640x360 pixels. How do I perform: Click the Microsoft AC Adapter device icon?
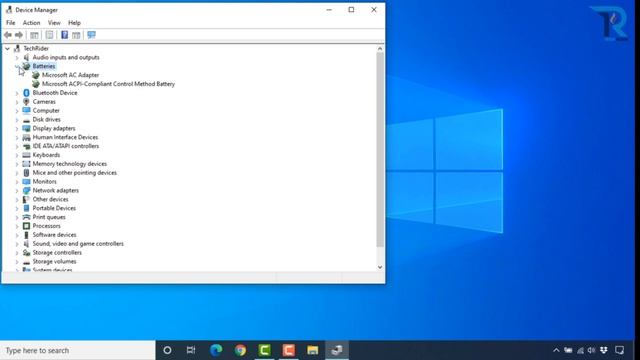point(36,75)
